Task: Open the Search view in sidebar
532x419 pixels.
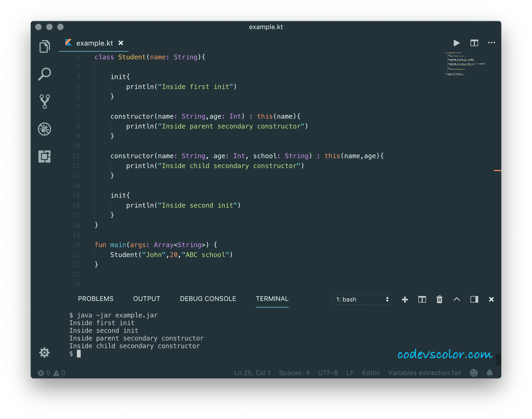Action: (x=44, y=74)
